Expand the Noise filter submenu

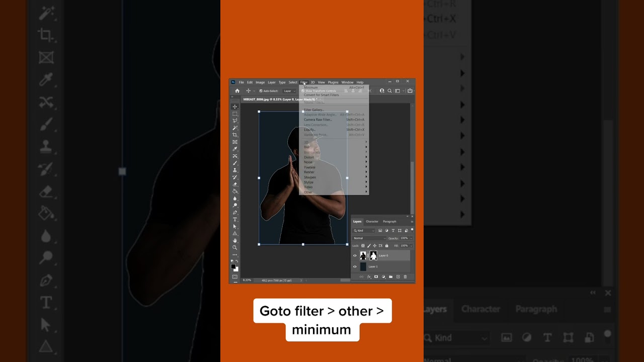tap(334, 162)
